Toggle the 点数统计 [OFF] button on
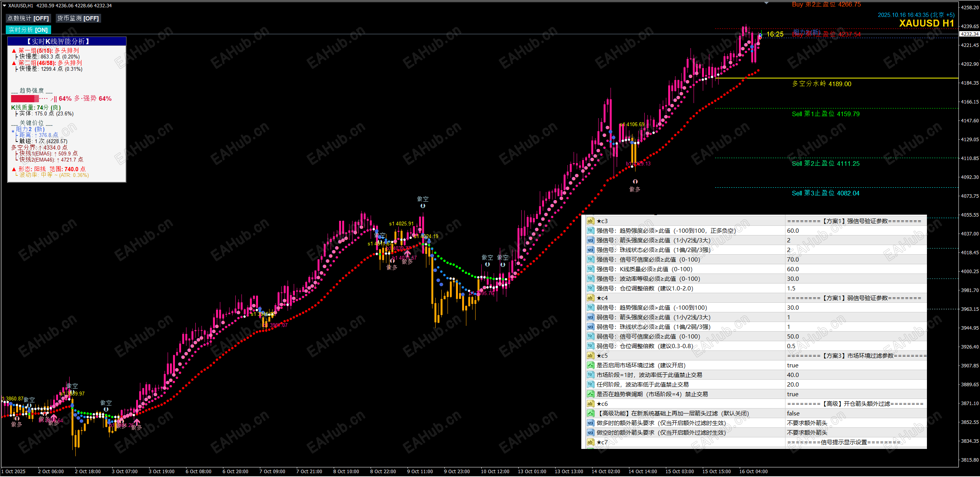Viewport: 980px width, 477px height. tap(28, 18)
